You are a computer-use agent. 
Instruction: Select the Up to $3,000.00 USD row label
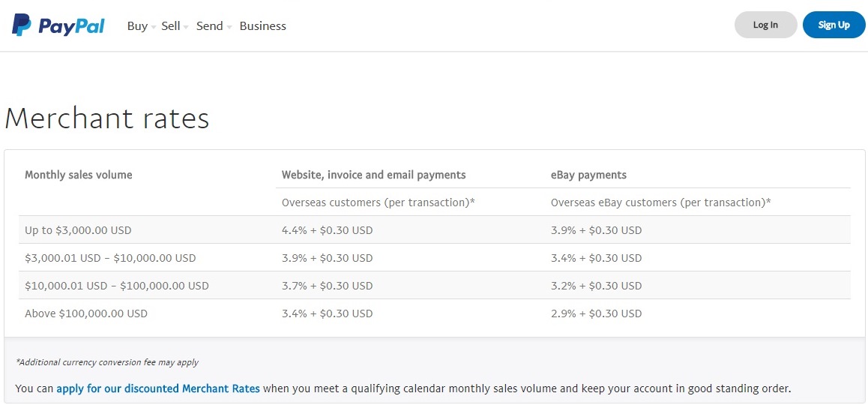tap(78, 230)
